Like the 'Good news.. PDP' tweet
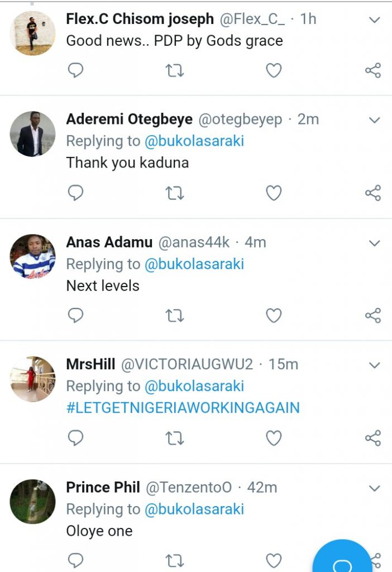This screenshot has width=392, height=572. tap(273, 70)
